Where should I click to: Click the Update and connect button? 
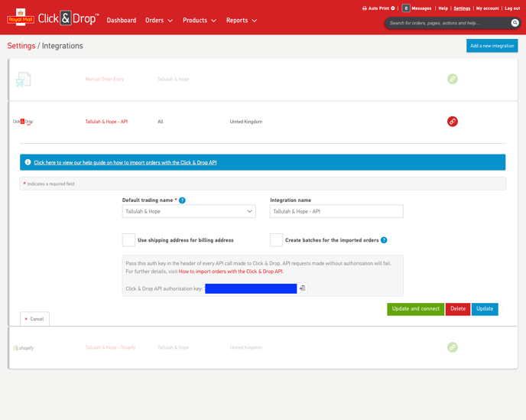(415, 309)
